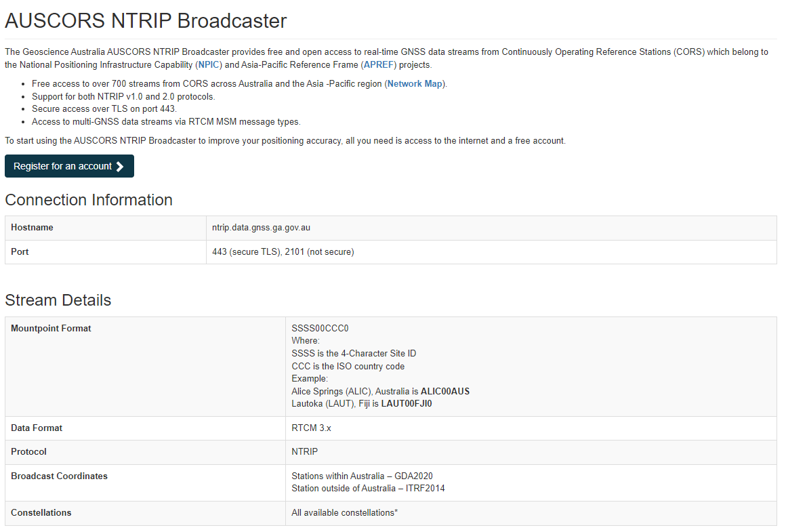Screen dimensions: 786x532
Task: Click the ALIC00AUS example text
Action: [445, 391]
